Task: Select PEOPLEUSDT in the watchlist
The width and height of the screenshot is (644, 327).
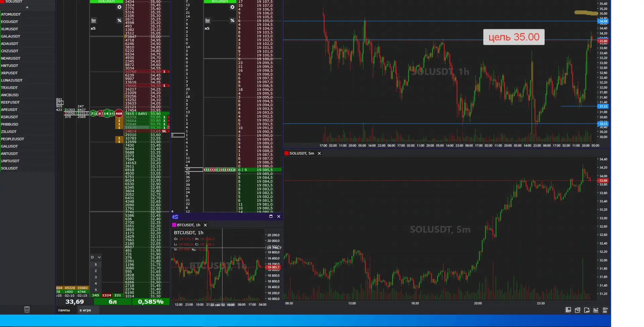Action: coord(27,139)
